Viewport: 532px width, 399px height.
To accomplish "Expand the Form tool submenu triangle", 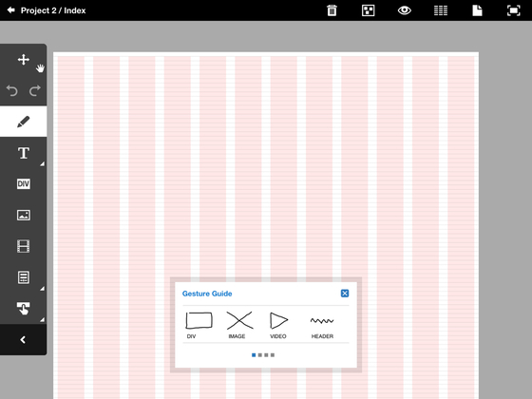I will coord(43,289).
